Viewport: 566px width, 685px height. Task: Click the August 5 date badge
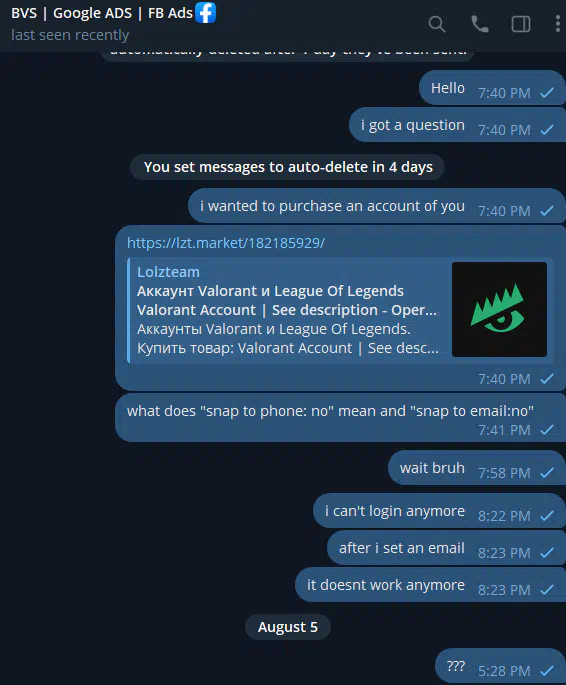(x=287, y=627)
